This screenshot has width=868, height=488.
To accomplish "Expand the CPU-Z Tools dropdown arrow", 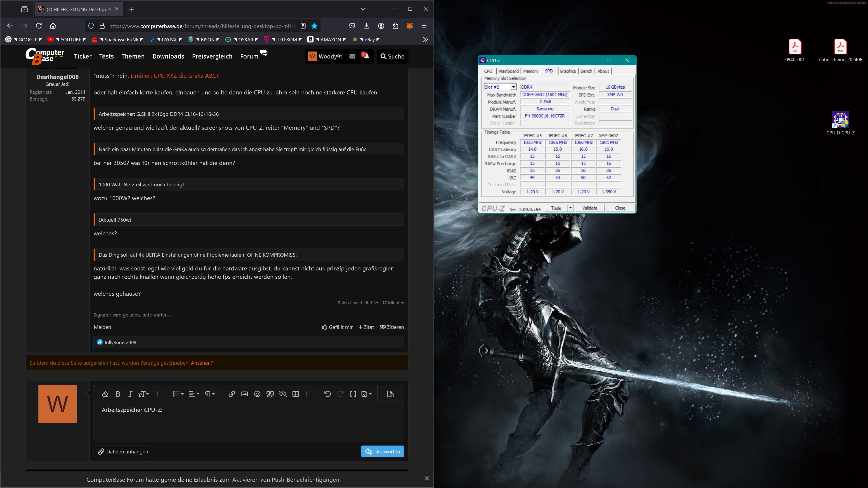I will 570,208.
